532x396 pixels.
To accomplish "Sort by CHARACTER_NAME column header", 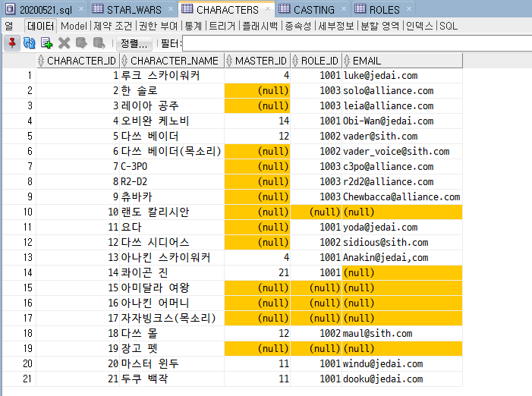I will pyautogui.click(x=172, y=61).
